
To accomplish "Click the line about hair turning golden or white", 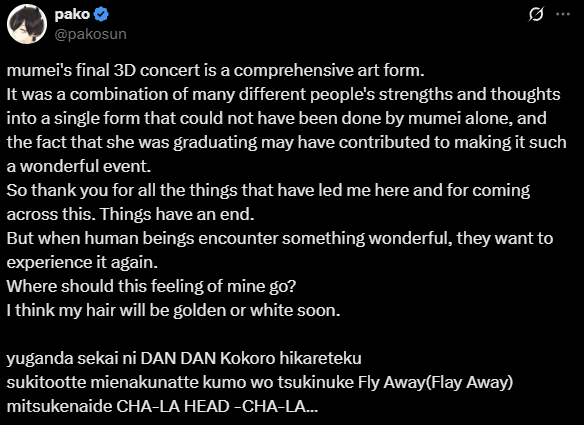I will pyautogui.click(x=174, y=311).
